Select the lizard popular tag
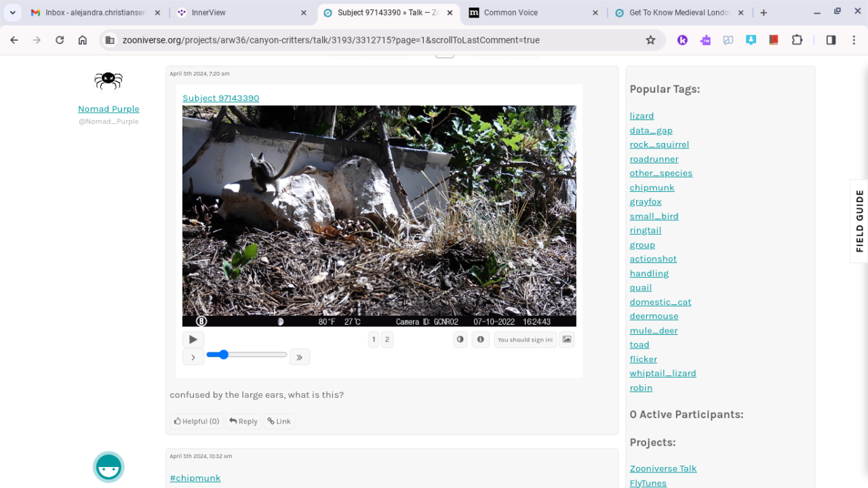 [x=642, y=116]
